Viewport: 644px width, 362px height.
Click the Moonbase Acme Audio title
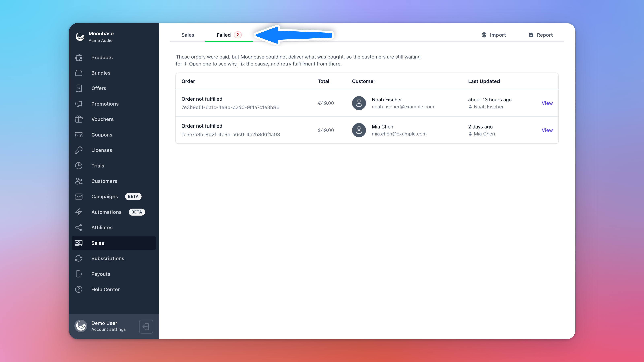[x=101, y=37]
